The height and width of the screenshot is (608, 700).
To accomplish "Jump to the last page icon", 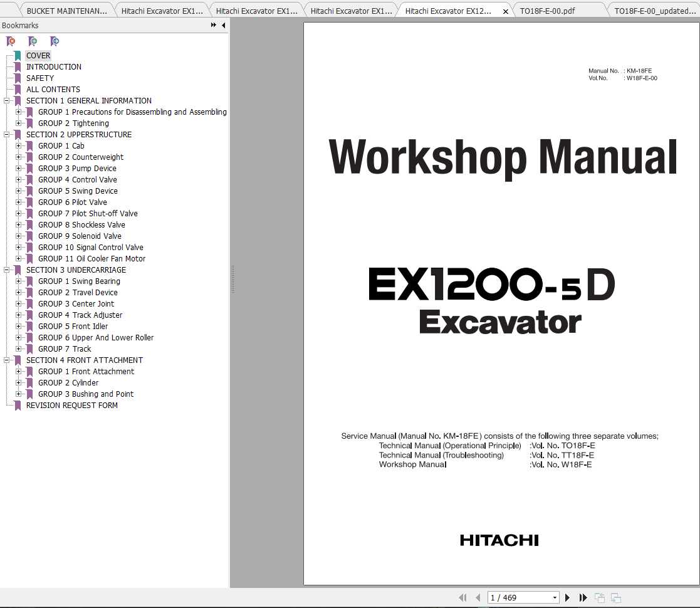I will [583, 597].
